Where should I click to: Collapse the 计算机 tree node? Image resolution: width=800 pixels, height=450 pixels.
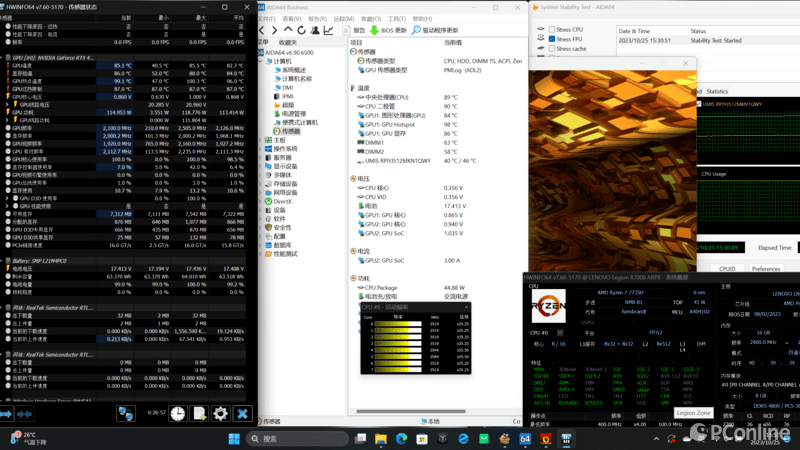tap(261, 61)
